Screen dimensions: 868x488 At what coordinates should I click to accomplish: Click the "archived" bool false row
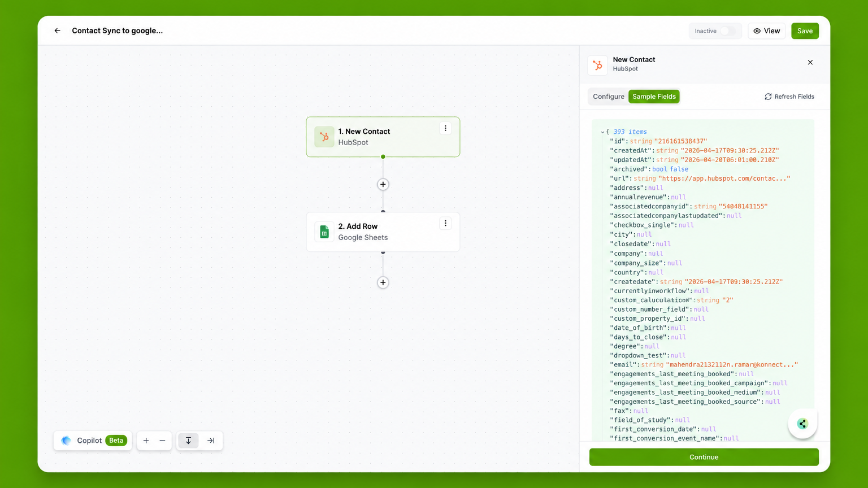(649, 169)
